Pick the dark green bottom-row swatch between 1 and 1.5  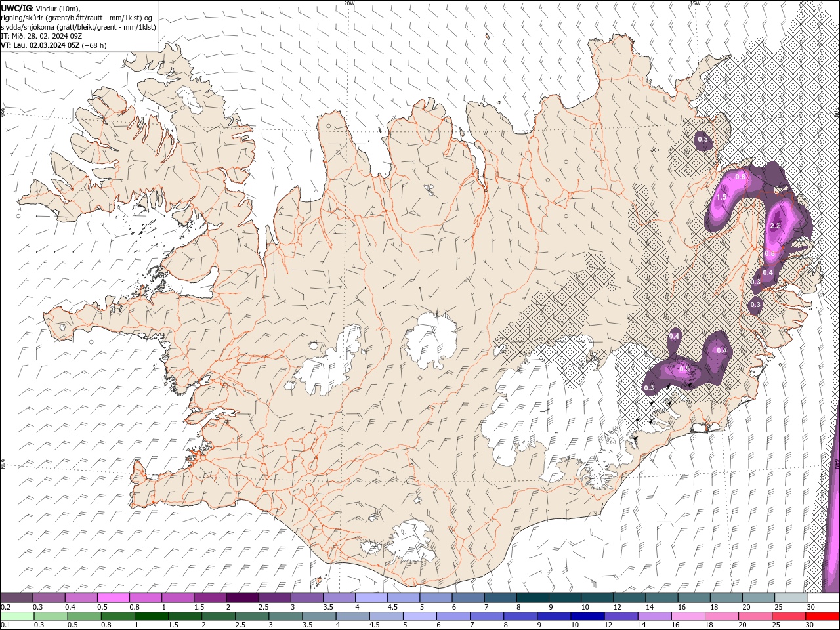click(x=151, y=616)
